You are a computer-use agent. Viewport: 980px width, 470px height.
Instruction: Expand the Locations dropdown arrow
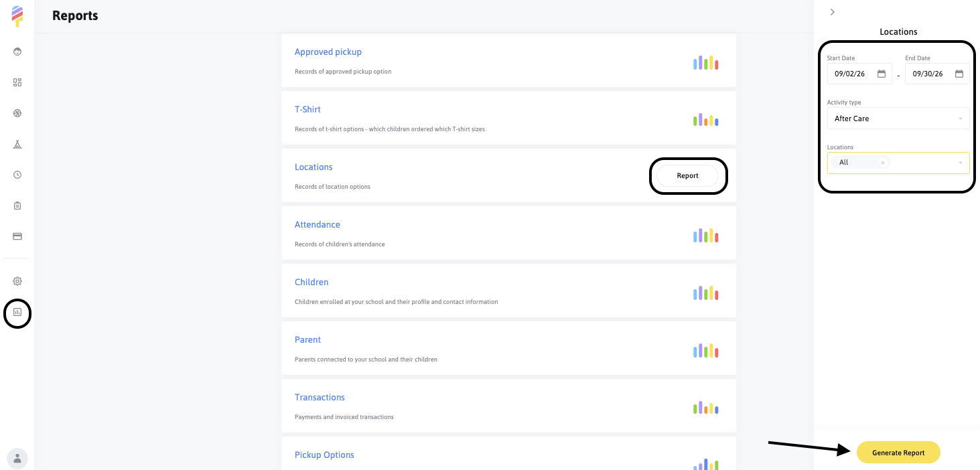[960, 163]
